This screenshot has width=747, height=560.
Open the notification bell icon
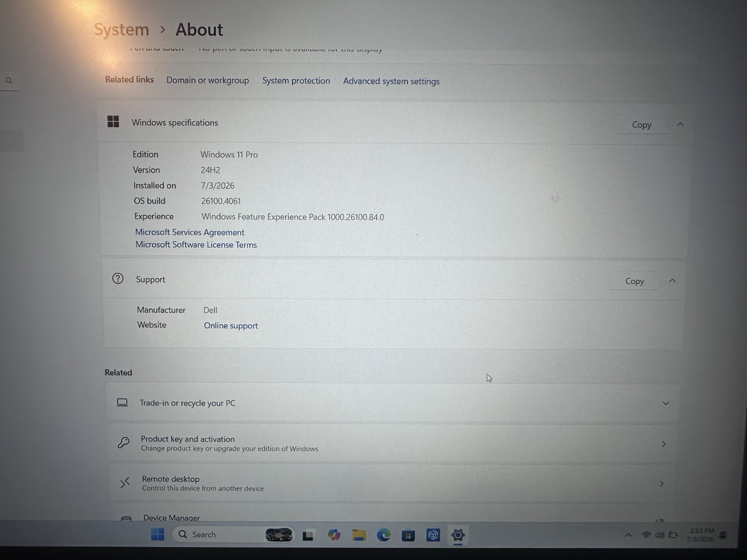[x=723, y=535]
